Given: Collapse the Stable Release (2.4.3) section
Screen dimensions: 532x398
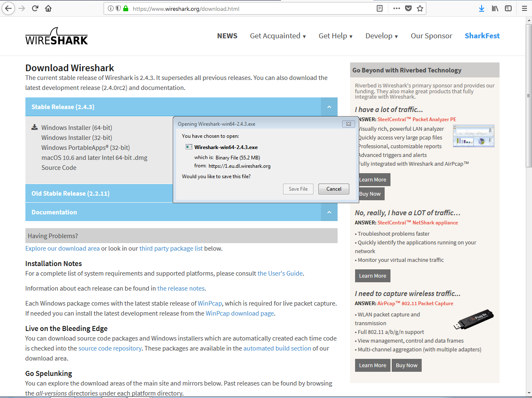Looking at the screenshot, I should [x=329, y=107].
